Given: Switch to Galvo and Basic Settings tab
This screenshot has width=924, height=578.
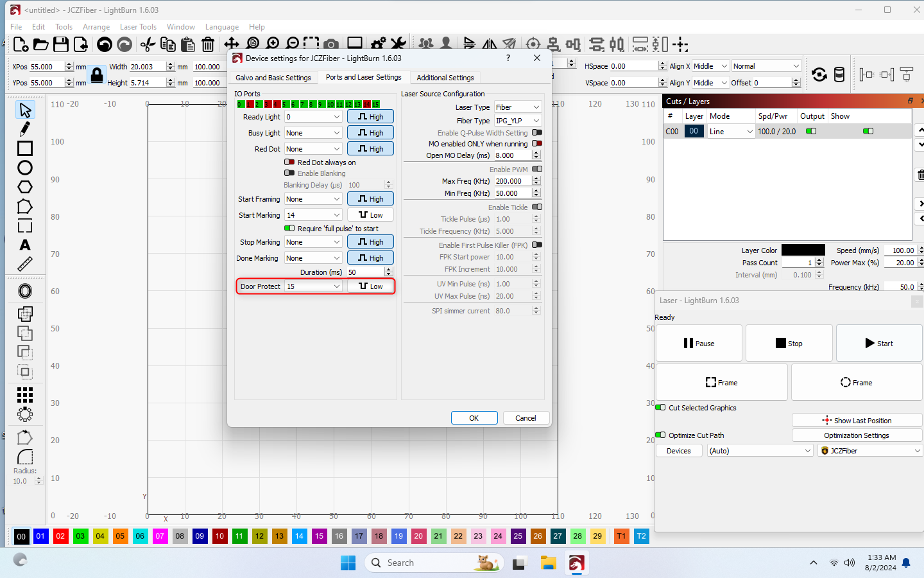Looking at the screenshot, I should [273, 78].
